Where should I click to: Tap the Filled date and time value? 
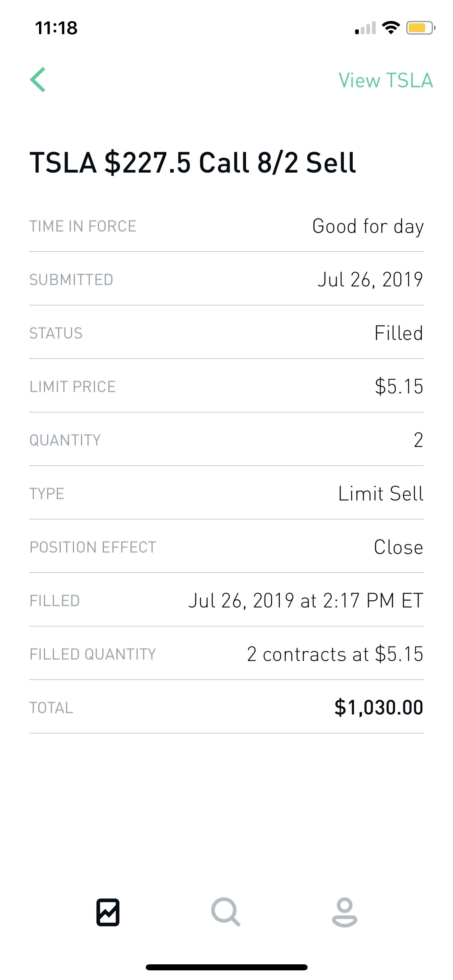tap(306, 601)
